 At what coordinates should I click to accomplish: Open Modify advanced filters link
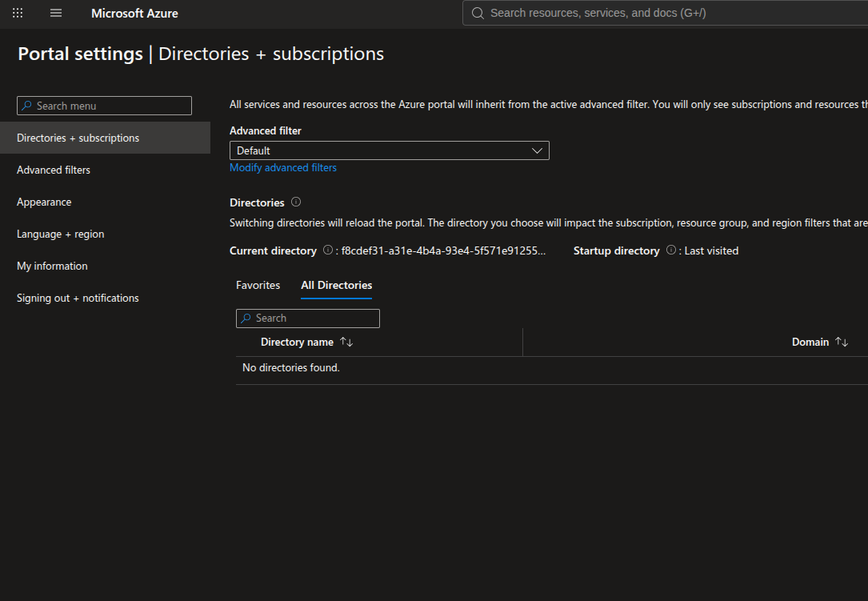pyautogui.click(x=283, y=168)
